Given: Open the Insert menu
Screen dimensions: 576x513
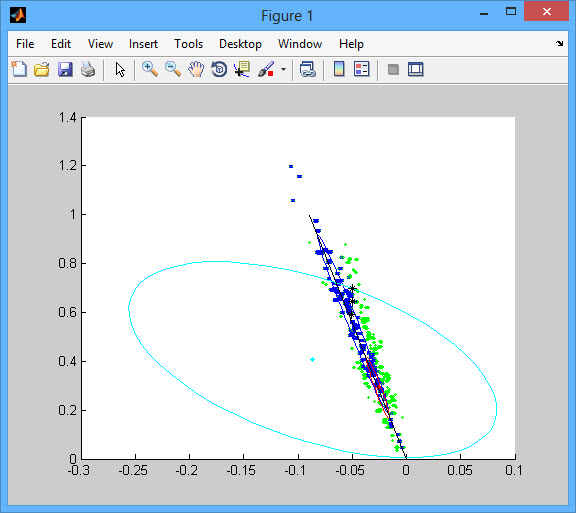Looking at the screenshot, I should (x=143, y=44).
